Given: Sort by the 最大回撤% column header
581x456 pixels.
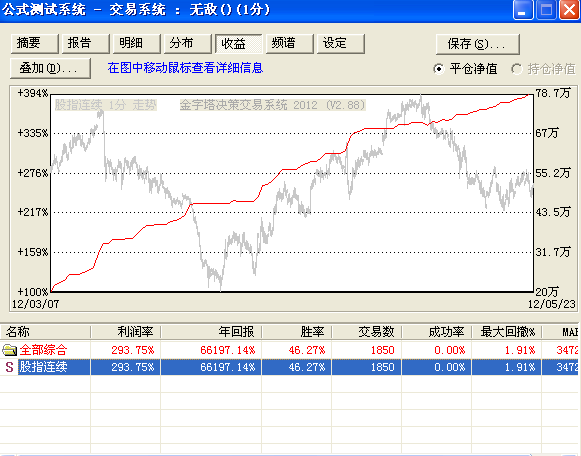Looking at the screenshot, I should pyautogui.click(x=507, y=332).
